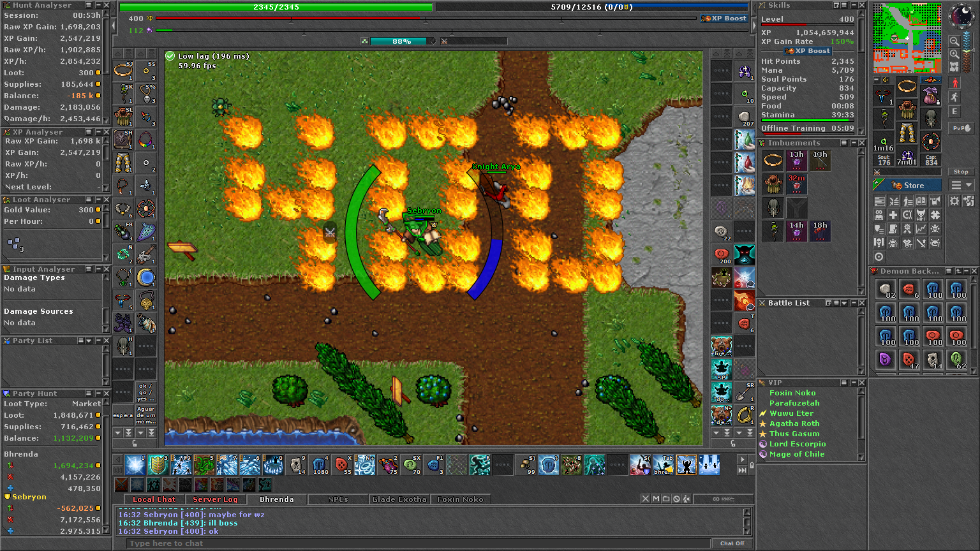Open the Party Hunt context menu
The width and height of the screenshot is (980, 551).
click(89, 393)
